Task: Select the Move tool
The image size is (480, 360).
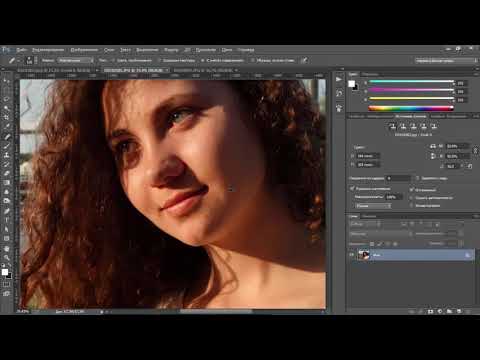Action: pos(6,81)
